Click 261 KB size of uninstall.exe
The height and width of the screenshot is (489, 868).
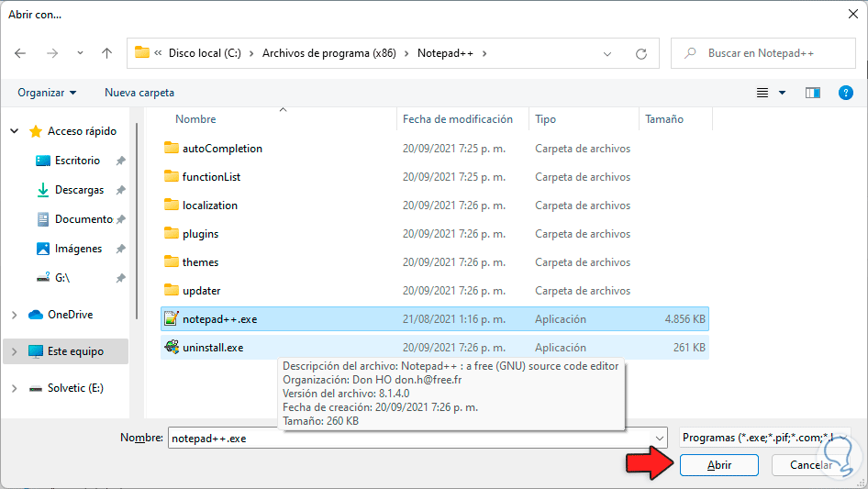click(x=689, y=348)
